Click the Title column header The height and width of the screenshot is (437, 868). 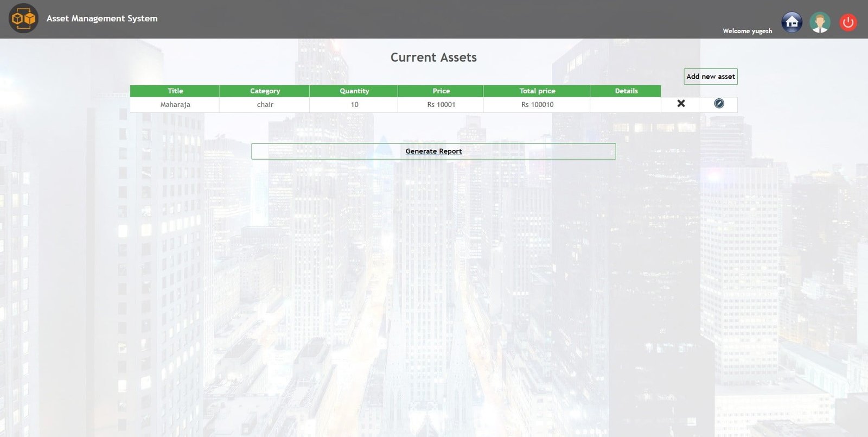click(175, 91)
